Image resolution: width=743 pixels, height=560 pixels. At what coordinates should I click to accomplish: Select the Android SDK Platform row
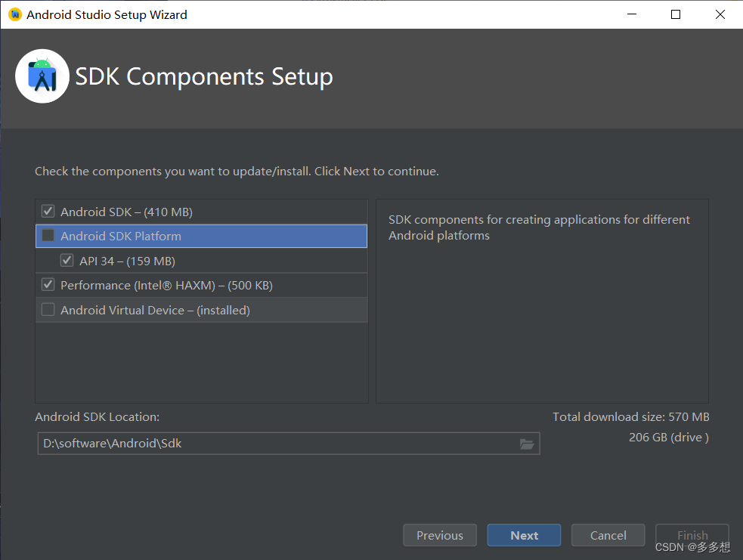(x=201, y=236)
